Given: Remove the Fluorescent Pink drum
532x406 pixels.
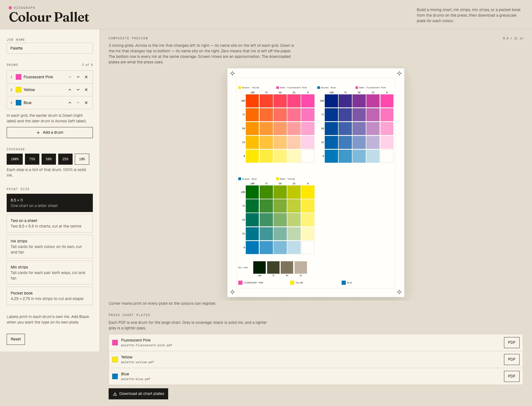Looking at the screenshot, I should [86, 77].
